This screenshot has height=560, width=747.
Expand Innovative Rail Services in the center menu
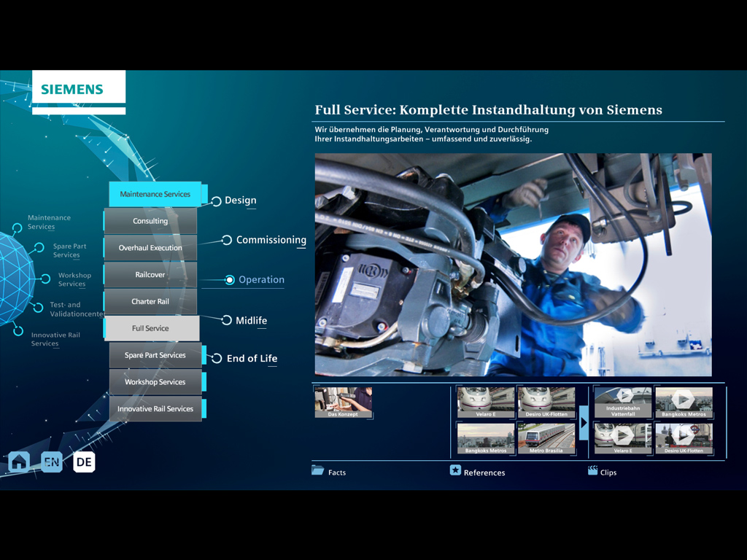155,408
